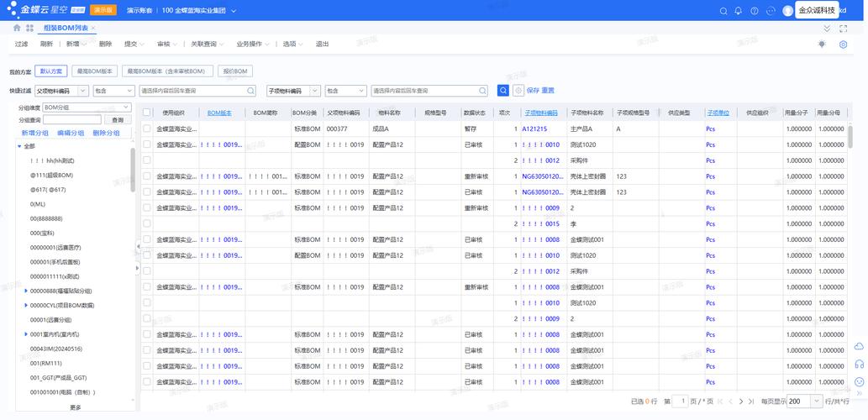Open the 业务操作 menu
The image size is (868, 420).
[252, 45]
